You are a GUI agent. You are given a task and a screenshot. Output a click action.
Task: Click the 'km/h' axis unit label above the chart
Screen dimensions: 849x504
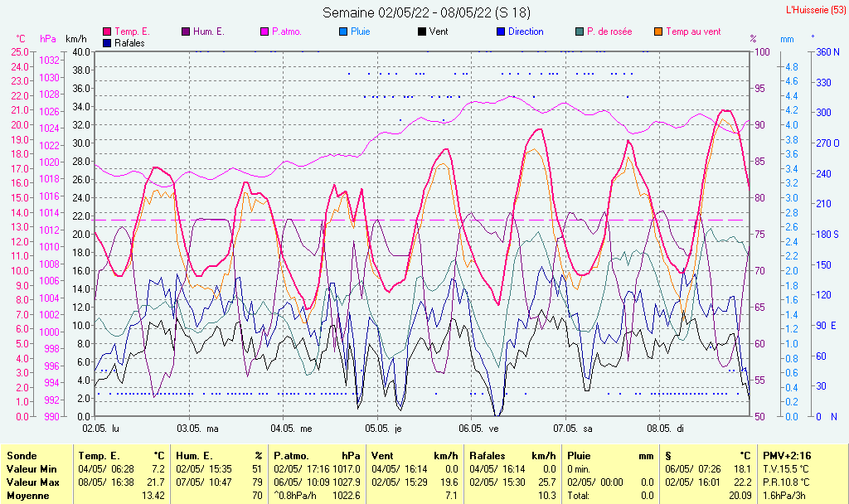coord(75,39)
